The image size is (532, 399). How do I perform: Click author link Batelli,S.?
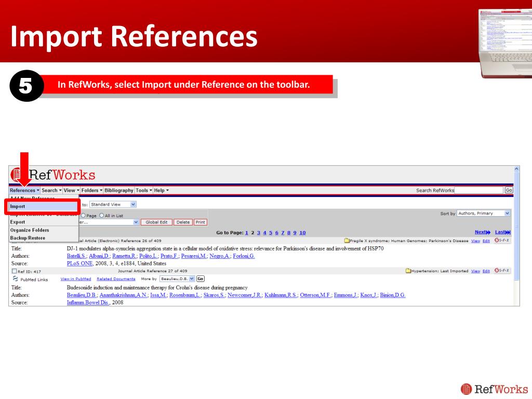point(76,256)
